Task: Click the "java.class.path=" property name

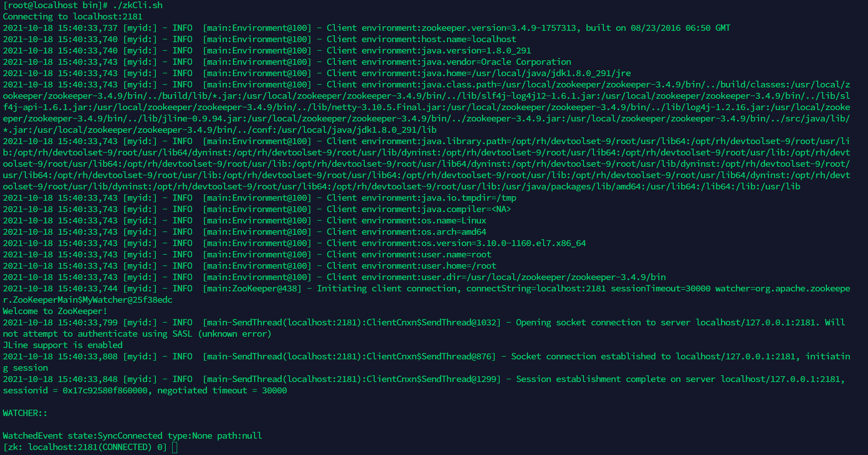Action: [461, 85]
